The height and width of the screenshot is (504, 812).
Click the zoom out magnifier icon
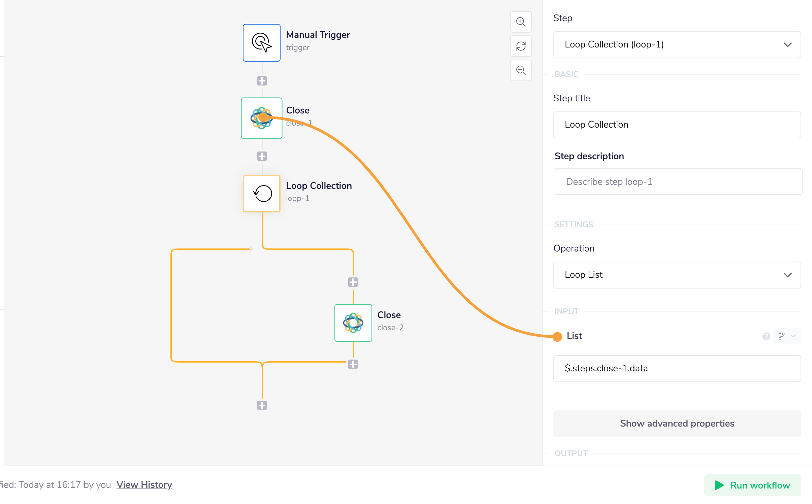pos(521,70)
